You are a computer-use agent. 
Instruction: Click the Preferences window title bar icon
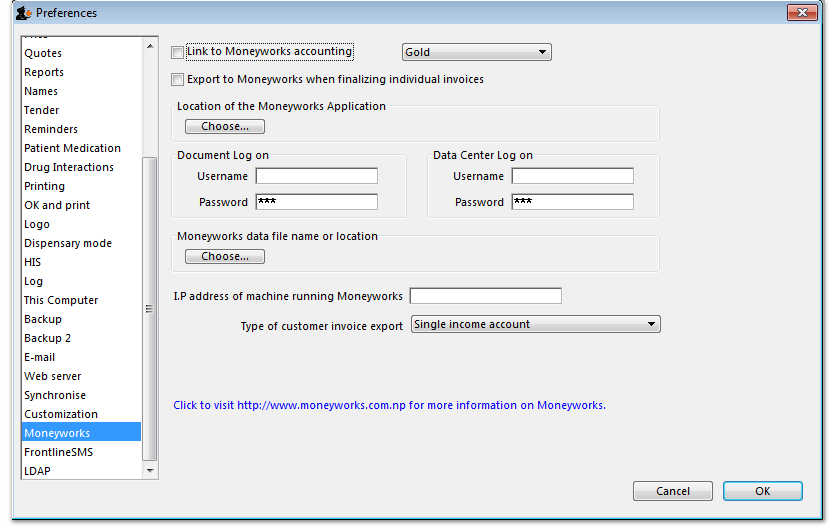(22, 13)
